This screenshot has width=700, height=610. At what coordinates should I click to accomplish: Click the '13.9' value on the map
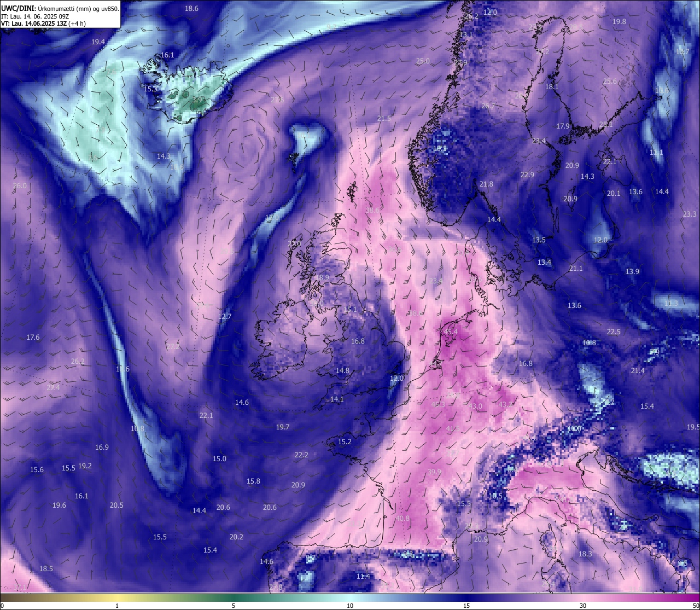click(632, 272)
